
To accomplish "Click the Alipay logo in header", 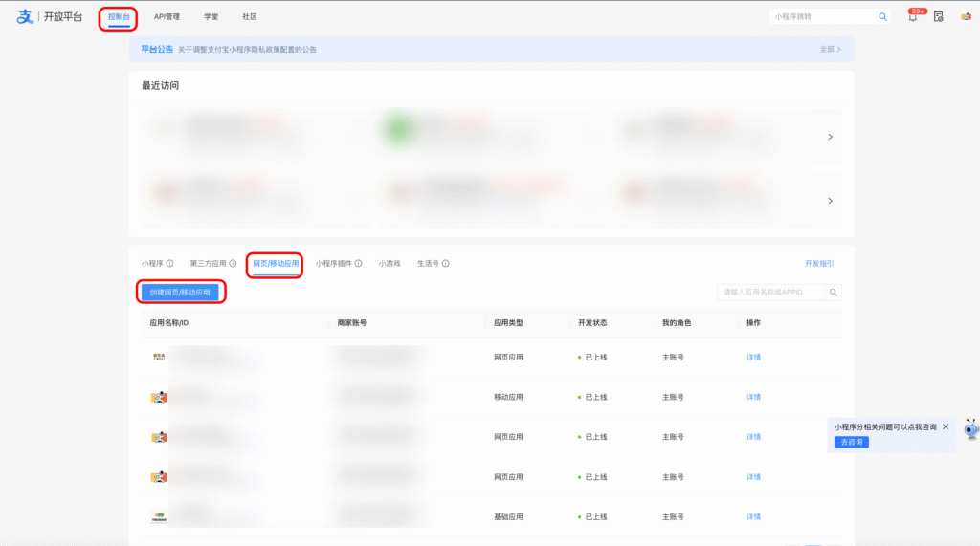I will point(25,17).
